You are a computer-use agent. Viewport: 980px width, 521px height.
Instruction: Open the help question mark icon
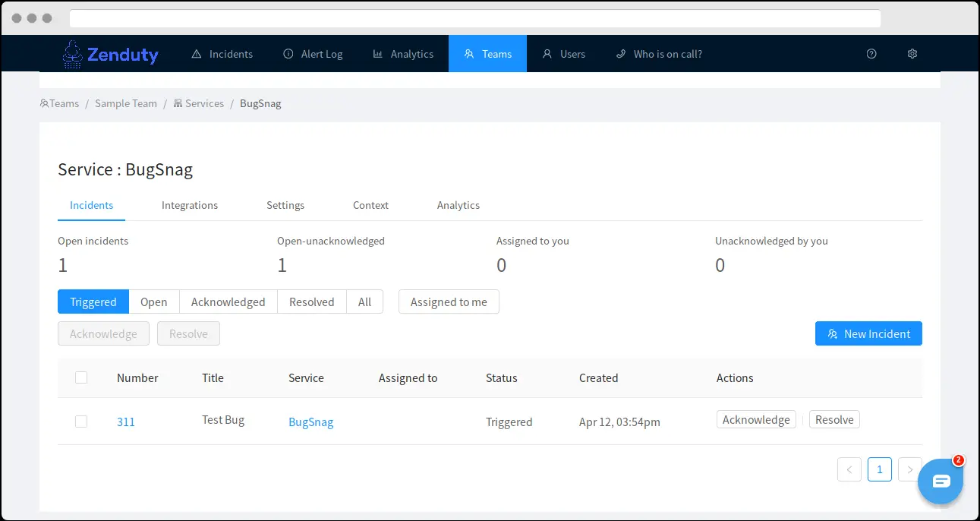coord(871,54)
